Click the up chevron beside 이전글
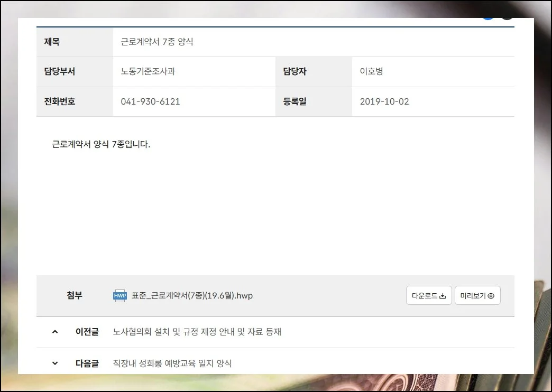 (x=55, y=332)
